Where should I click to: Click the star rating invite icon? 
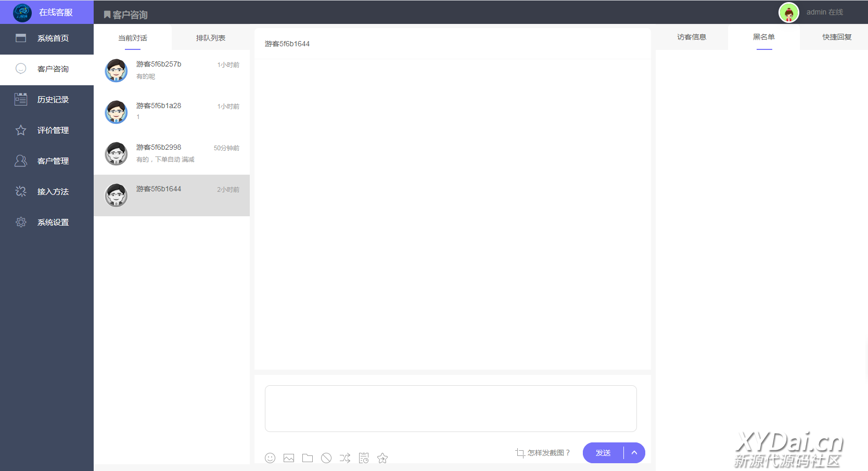382,458
